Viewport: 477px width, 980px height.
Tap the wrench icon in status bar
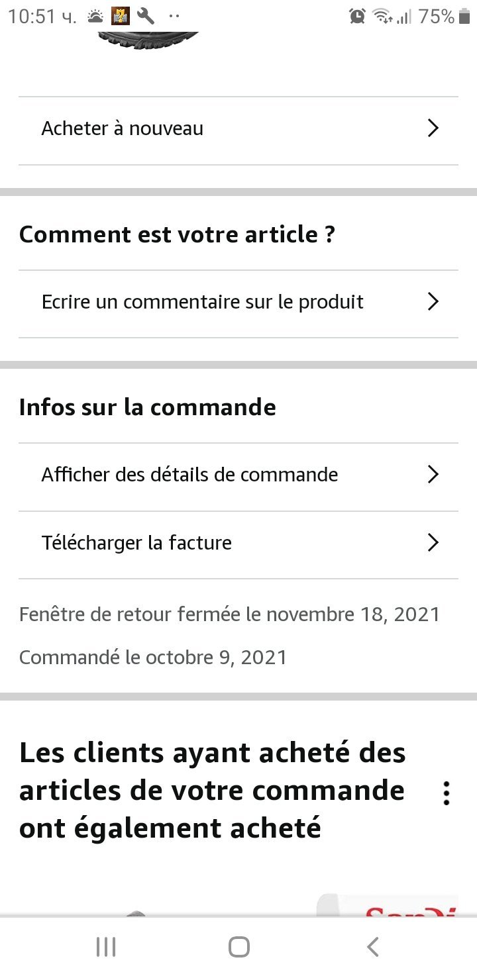click(146, 16)
